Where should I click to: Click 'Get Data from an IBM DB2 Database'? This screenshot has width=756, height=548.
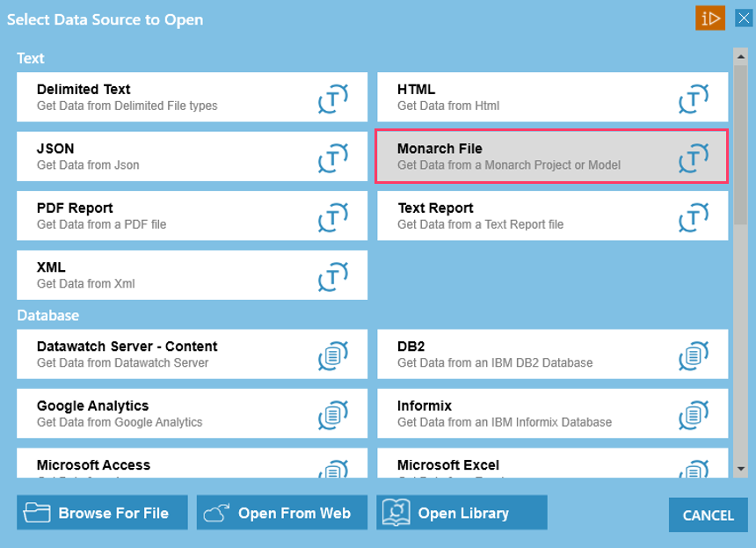click(x=495, y=362)
